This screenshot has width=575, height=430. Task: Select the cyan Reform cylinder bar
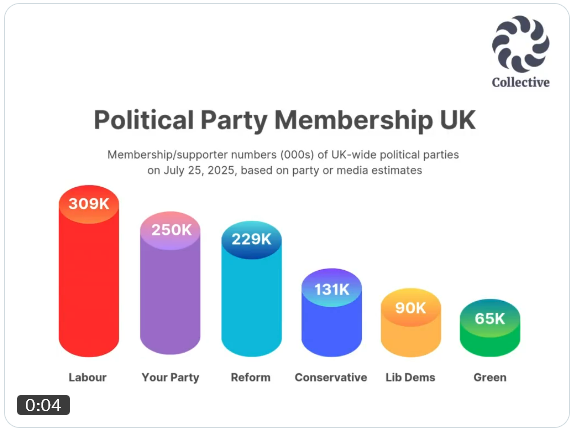(252, 289)
